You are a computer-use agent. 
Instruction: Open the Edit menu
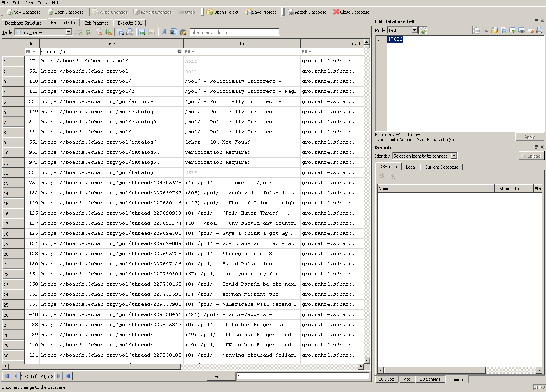pyautogui.click(x=16, y=3)
